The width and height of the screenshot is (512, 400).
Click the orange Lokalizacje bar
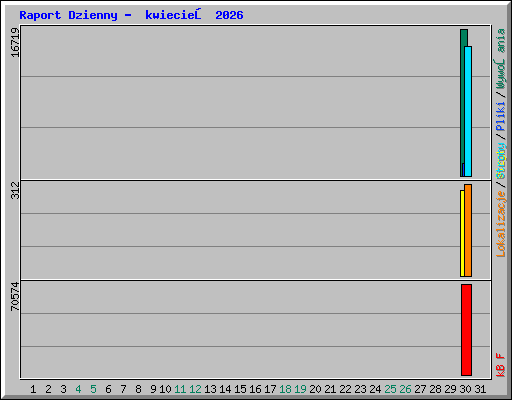point(468,230)
